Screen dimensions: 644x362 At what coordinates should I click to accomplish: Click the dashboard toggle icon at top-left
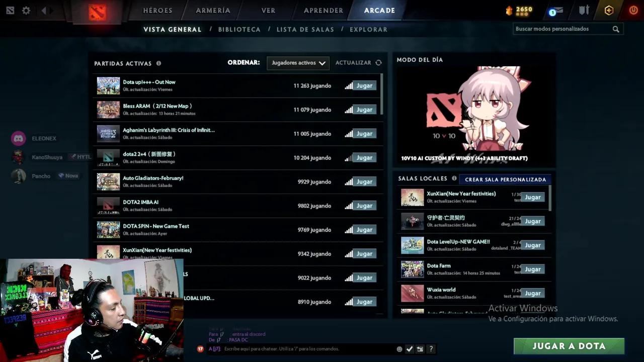(10, 10)
